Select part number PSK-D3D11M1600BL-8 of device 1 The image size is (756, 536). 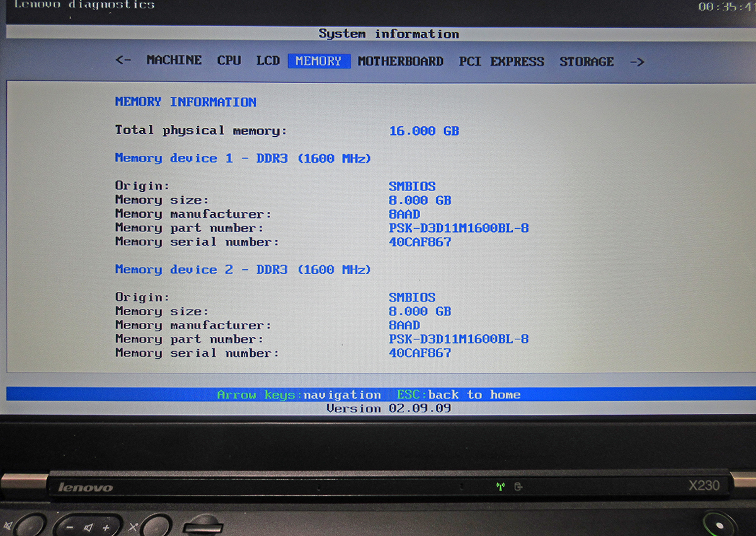[x=459, y=228]
